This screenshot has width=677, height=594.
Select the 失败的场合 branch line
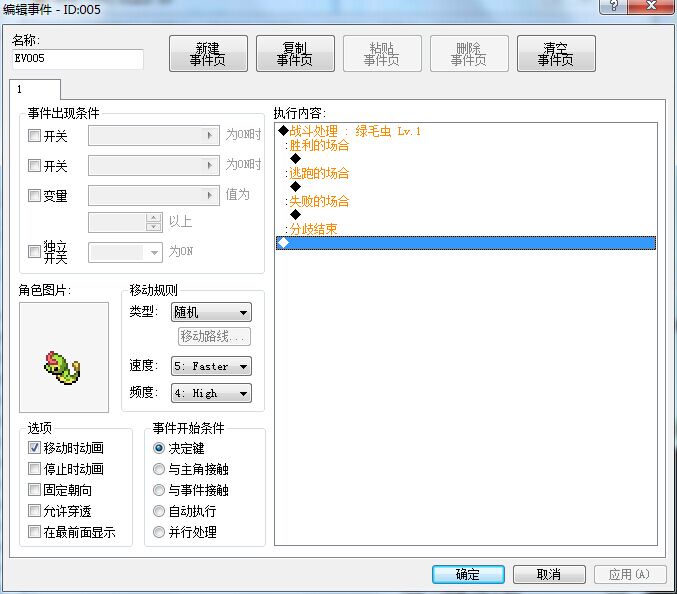click(x=465, y=201)
